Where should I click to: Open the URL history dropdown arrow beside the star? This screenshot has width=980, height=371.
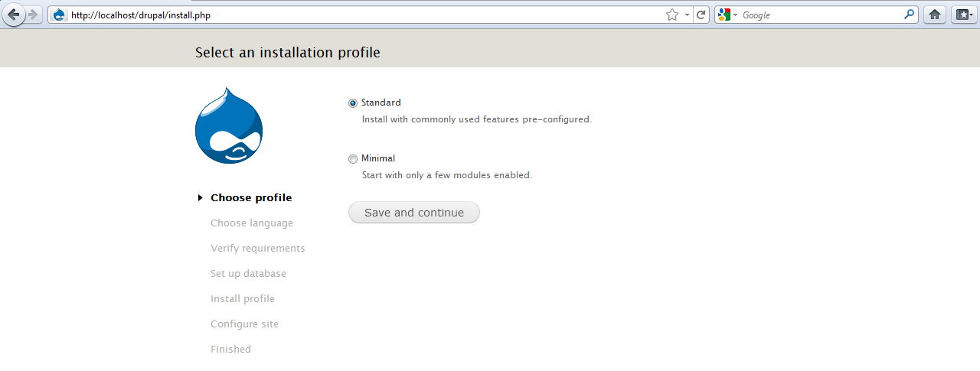686,15
